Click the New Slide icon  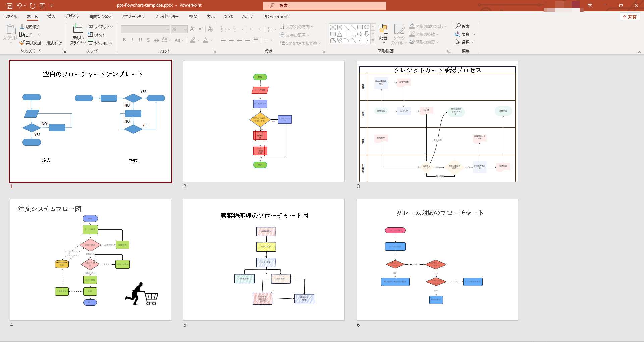(x=78, y=29)
